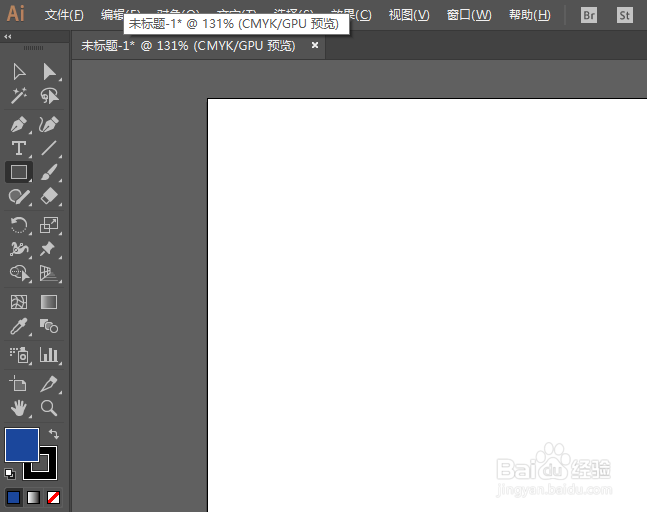Select the Mesh tool

click(19, 302)
